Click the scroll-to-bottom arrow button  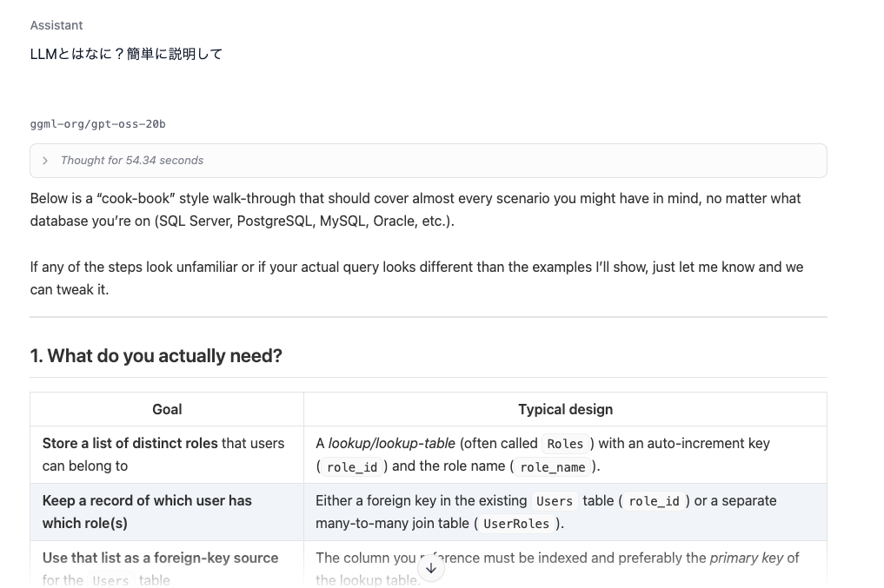click(x=431, y=568)
